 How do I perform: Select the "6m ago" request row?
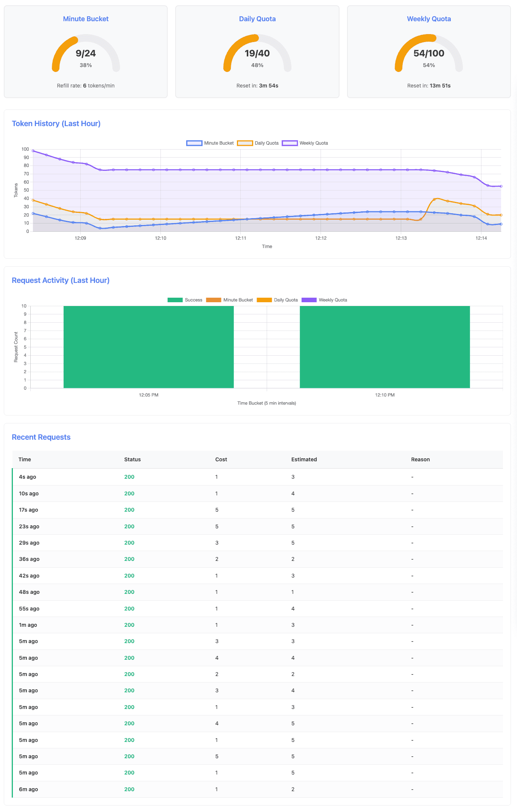[x=257, y=789]
